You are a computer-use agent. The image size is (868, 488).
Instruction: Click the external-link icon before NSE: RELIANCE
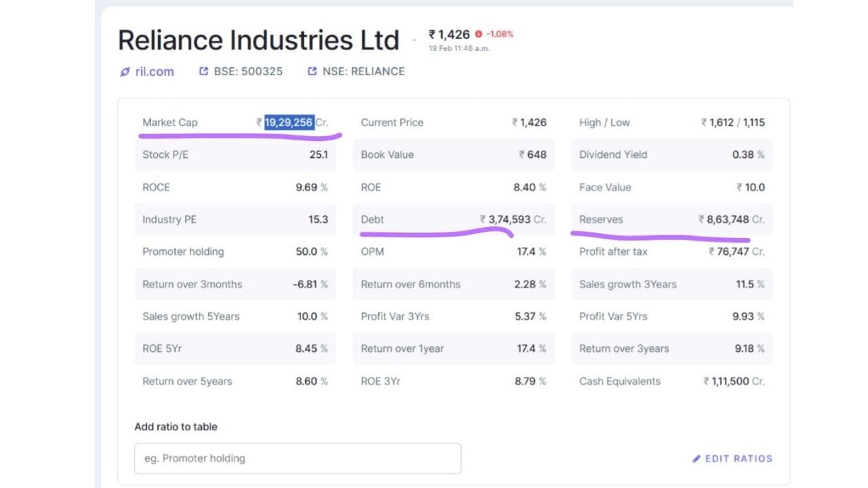pyautogui.click(x=312, y=71)
